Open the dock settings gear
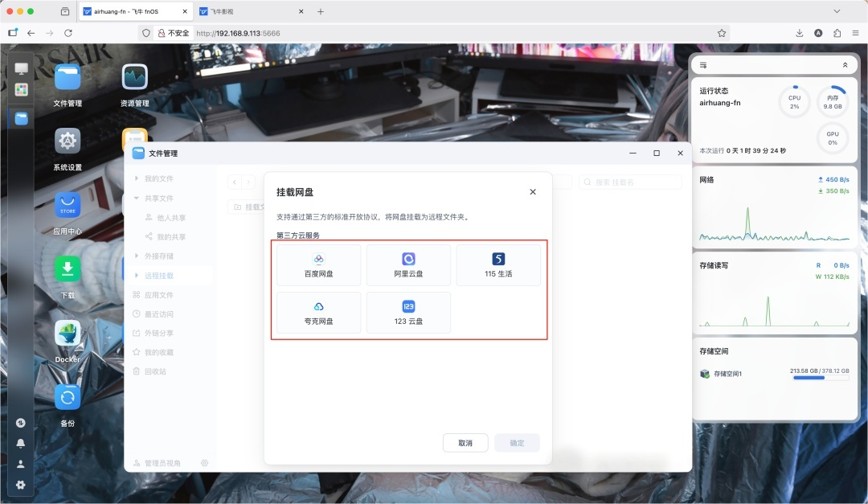 tap(20, 485)
